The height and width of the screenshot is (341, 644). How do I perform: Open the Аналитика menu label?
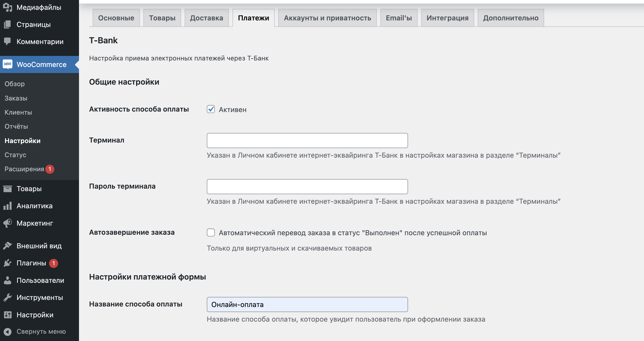tap(35, 206)
